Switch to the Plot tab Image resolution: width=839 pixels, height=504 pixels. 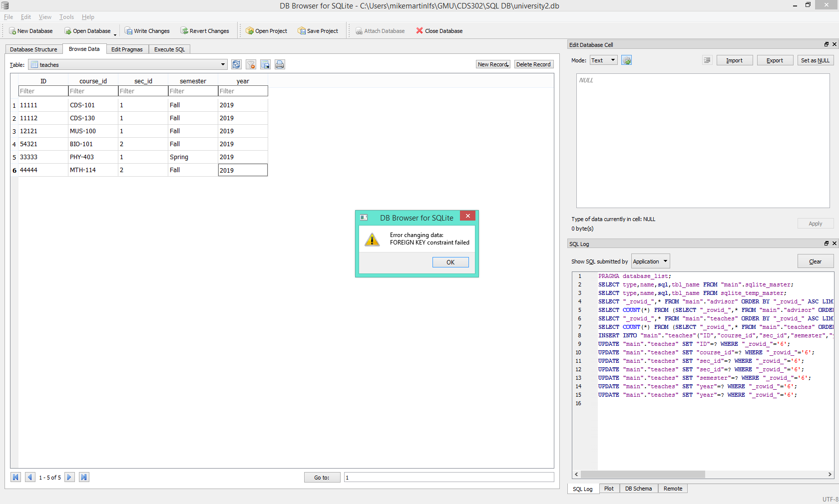point(609,489)
